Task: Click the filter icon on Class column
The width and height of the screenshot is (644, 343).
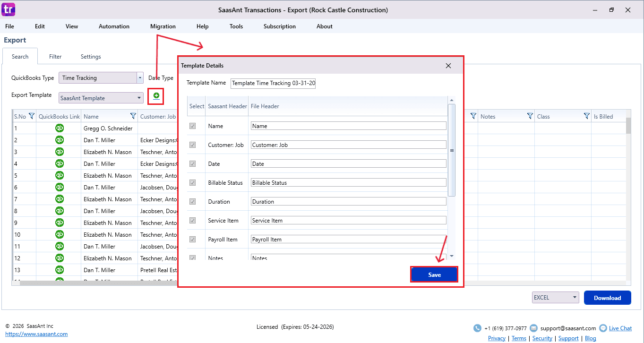Action: [586, 116]
